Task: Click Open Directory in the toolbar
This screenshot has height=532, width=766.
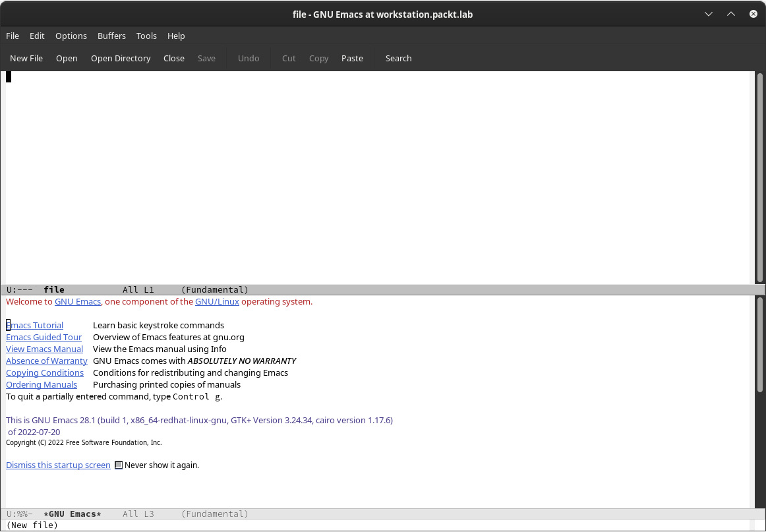Action: click(x=121, y=58)
